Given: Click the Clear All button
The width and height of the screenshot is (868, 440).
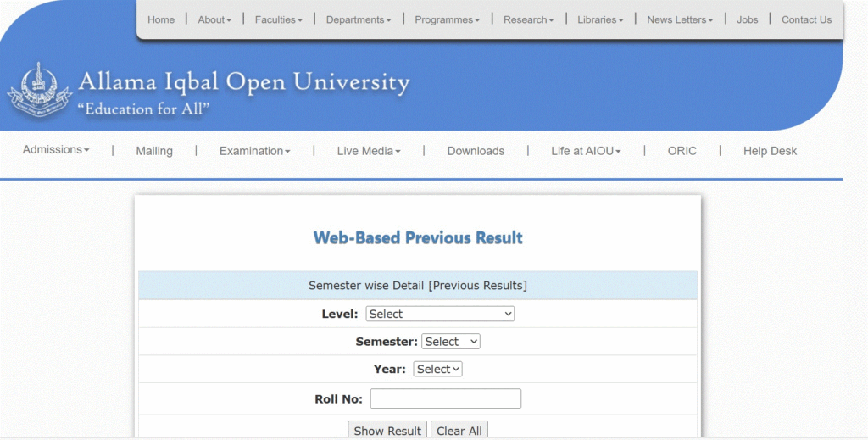Looking at the screenshot, I should point(459,431).
